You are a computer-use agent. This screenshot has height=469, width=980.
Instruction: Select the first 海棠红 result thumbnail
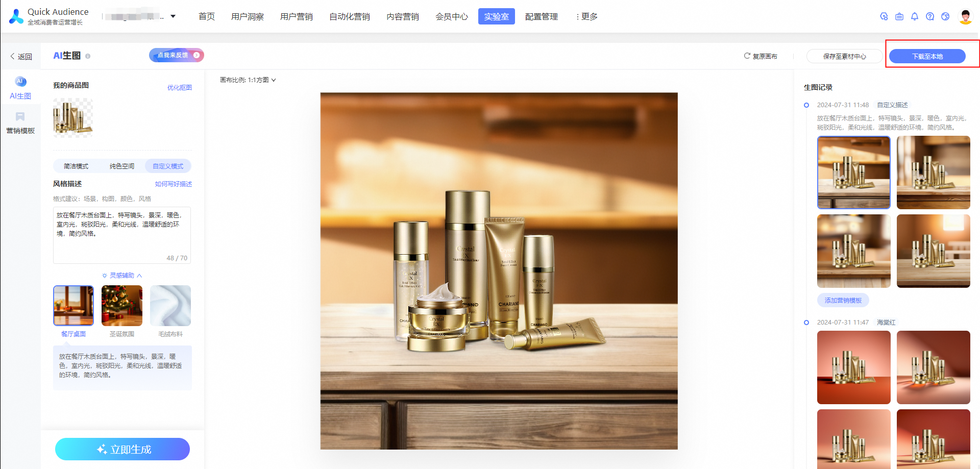click(854, 367)
